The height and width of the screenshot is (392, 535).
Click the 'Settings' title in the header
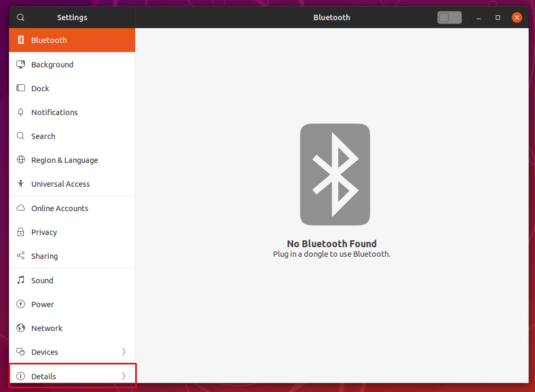72,18
